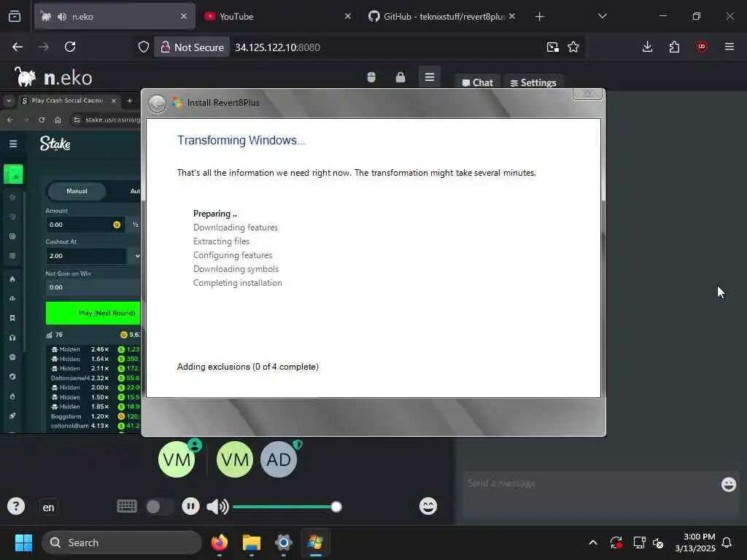Open the uBlock Origin extension

click(702, 47)
